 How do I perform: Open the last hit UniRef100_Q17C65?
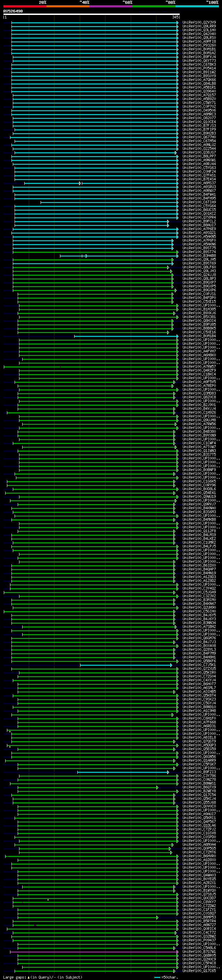click(199, 971)
